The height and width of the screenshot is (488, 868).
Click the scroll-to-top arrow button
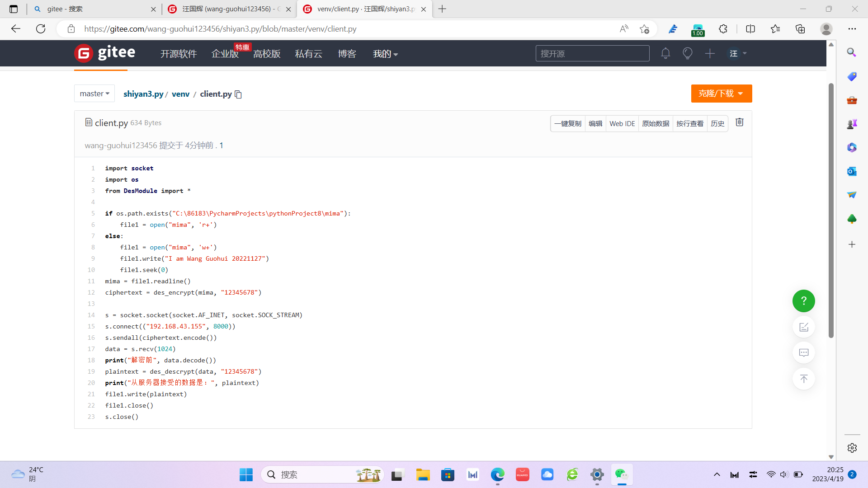(x=803, y=379)
